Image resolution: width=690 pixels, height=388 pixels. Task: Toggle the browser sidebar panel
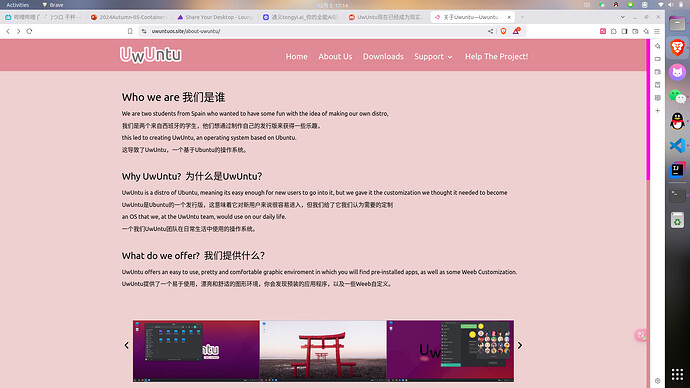pos(624,31)
